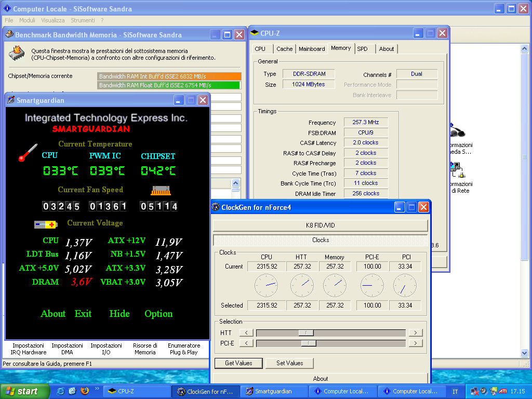
Task: Click Get Values in ClockGen
Action: pos(238,363)
